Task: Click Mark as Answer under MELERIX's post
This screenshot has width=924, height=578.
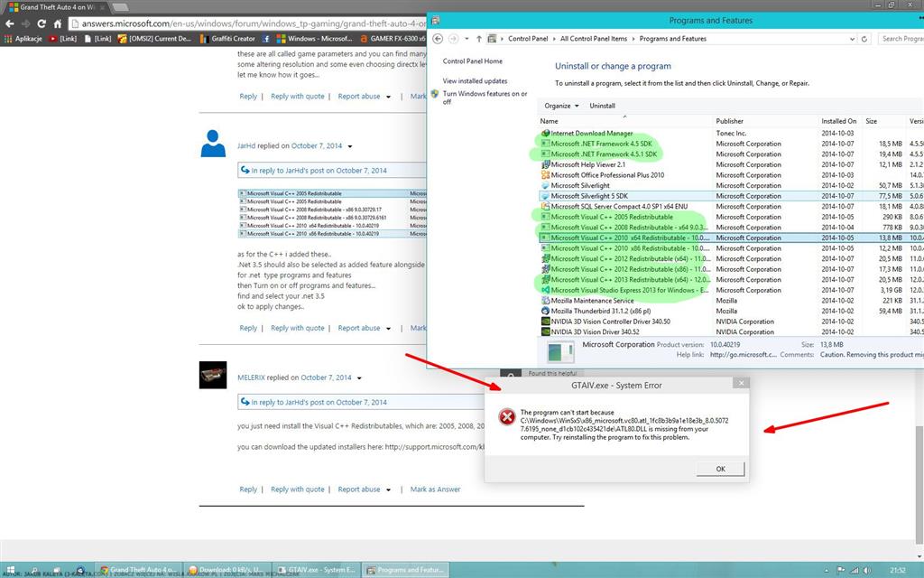Action: 436,489
